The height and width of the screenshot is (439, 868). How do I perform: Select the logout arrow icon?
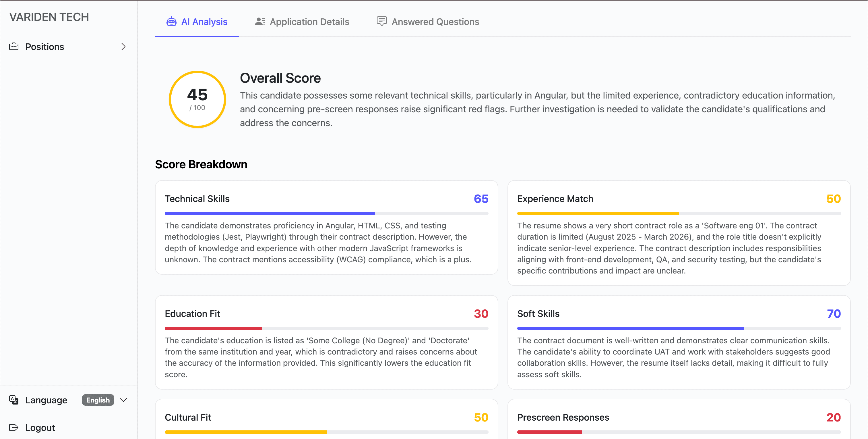click(13, 427)
